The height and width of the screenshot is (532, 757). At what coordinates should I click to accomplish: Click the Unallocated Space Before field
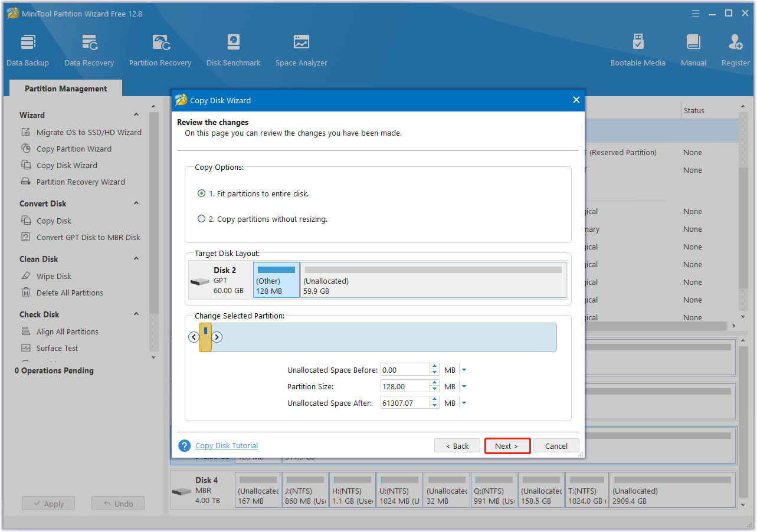tap(405, 370)
